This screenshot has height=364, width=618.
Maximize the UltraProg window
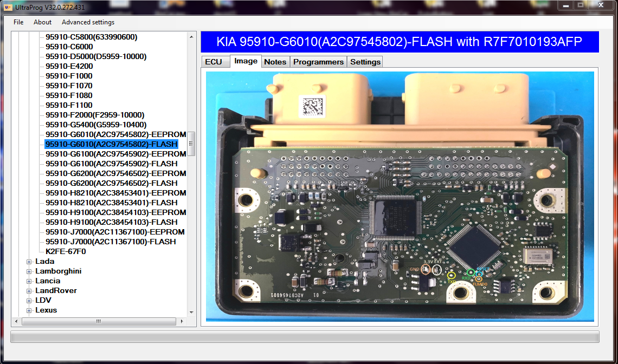[580, 5]
